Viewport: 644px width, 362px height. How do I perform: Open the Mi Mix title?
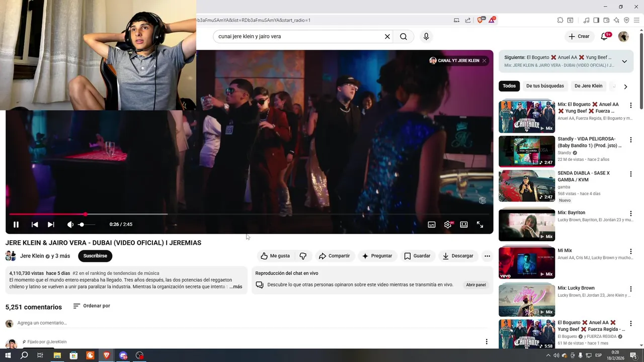(x=565, y=250)
